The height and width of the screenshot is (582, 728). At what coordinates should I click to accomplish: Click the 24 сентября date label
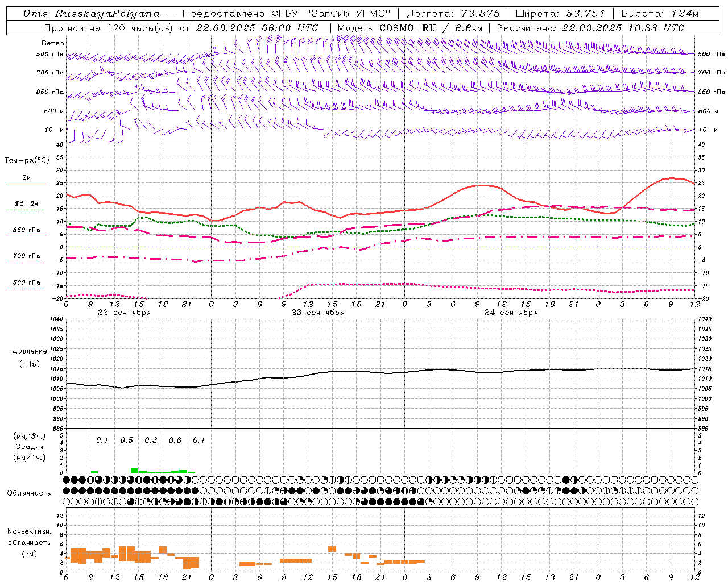[x=511, y=313]
